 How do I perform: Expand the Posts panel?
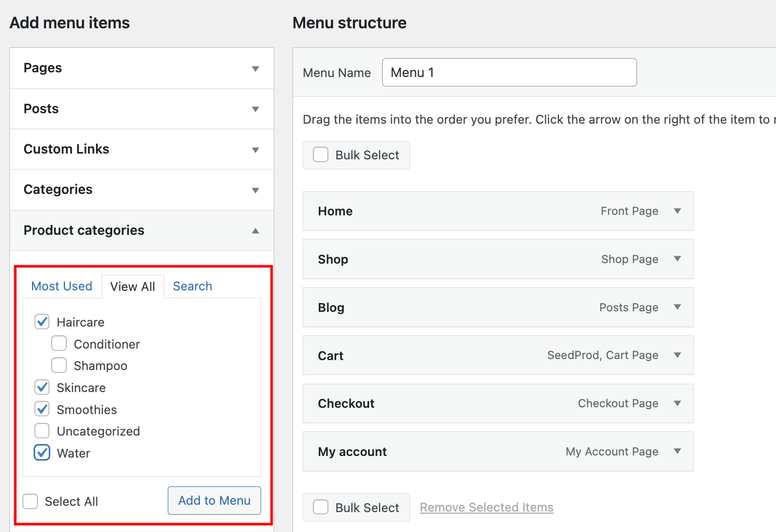(x=255, y=109)
